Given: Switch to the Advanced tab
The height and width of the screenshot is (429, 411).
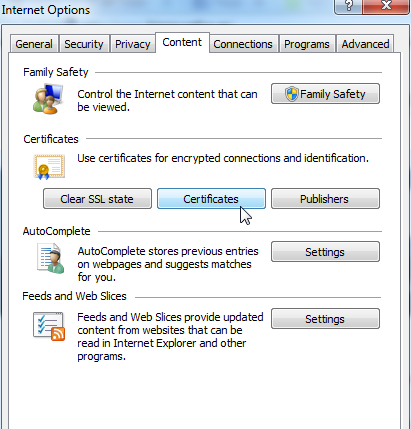Looking at the screenshot, I should [x=365, y=44].
